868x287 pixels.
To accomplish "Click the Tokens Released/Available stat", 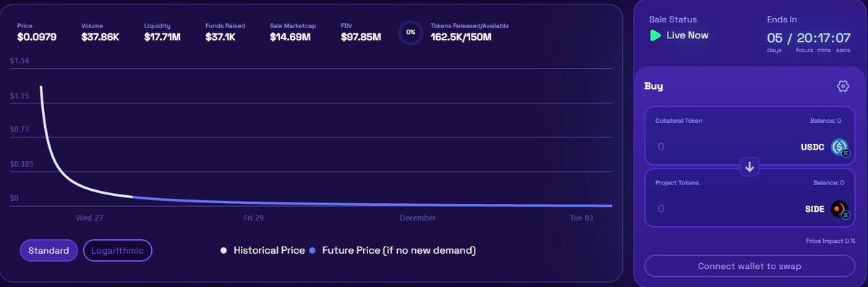I will 470,31.
